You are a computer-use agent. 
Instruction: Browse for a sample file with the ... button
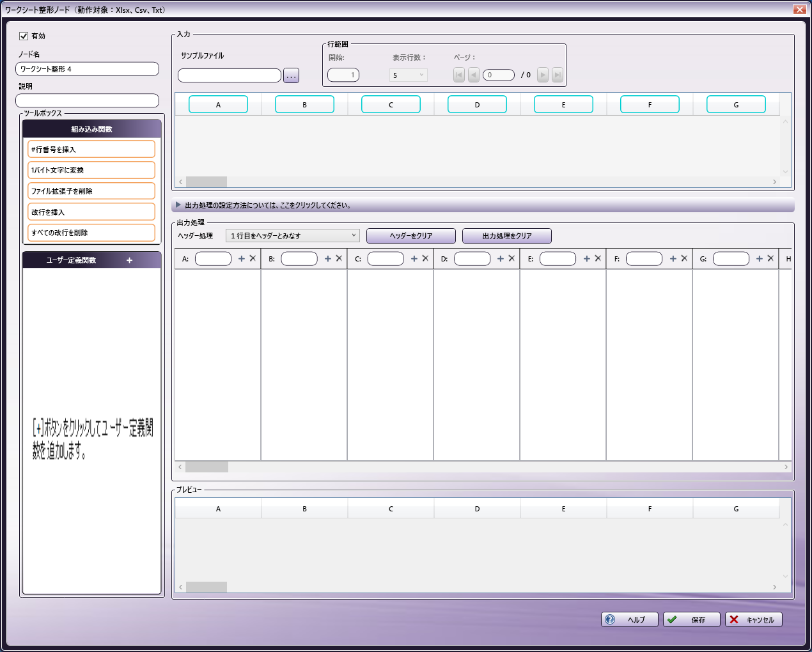[292, 75]
